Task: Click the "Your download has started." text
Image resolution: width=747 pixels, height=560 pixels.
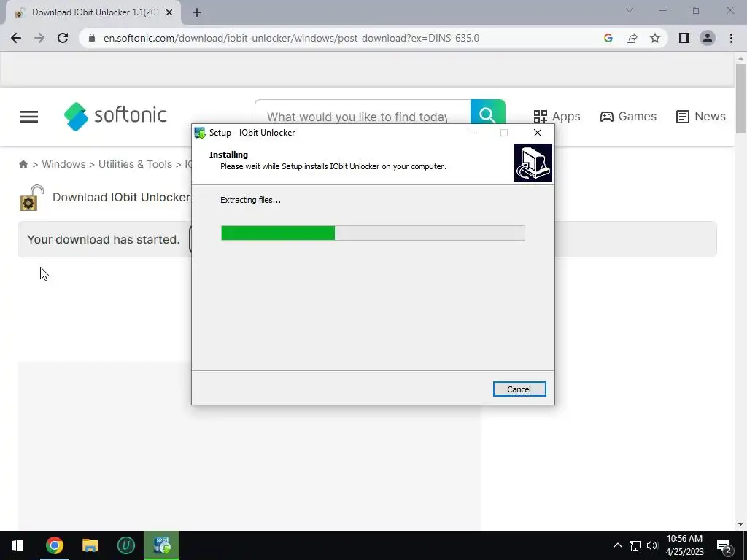Action: click(104, 239)
